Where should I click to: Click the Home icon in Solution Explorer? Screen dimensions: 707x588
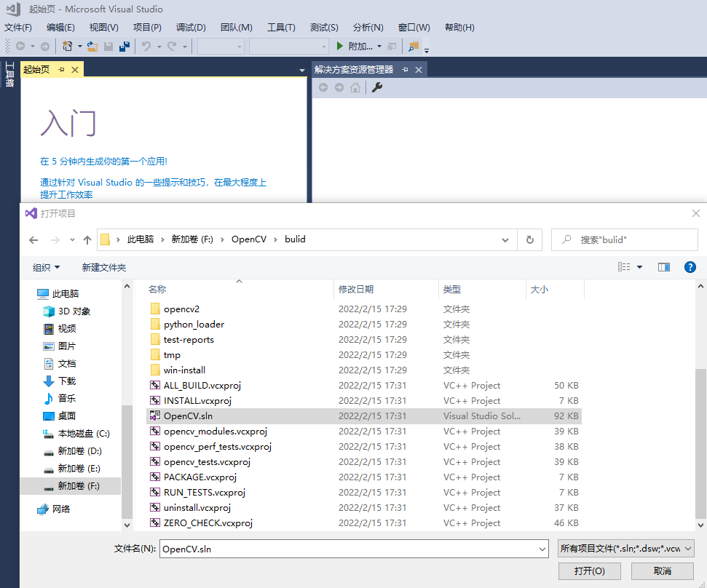click(355, 87)
